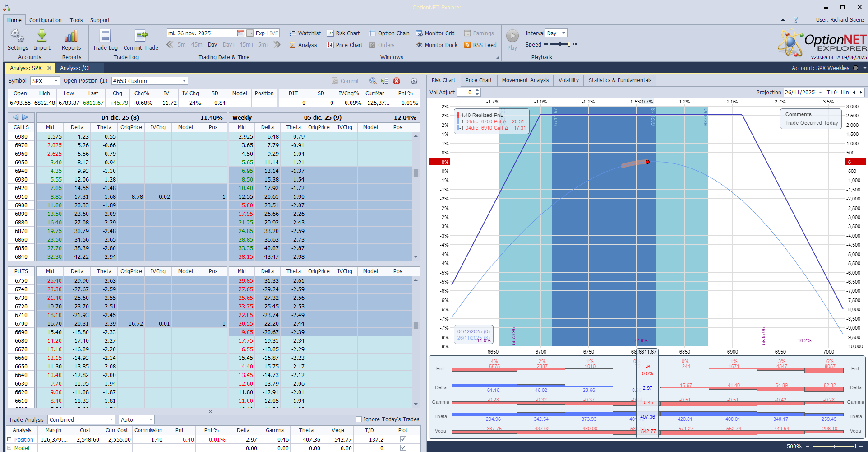Click the help question mark icon
The image size is (868, 452).
click(x=796, y=20)
